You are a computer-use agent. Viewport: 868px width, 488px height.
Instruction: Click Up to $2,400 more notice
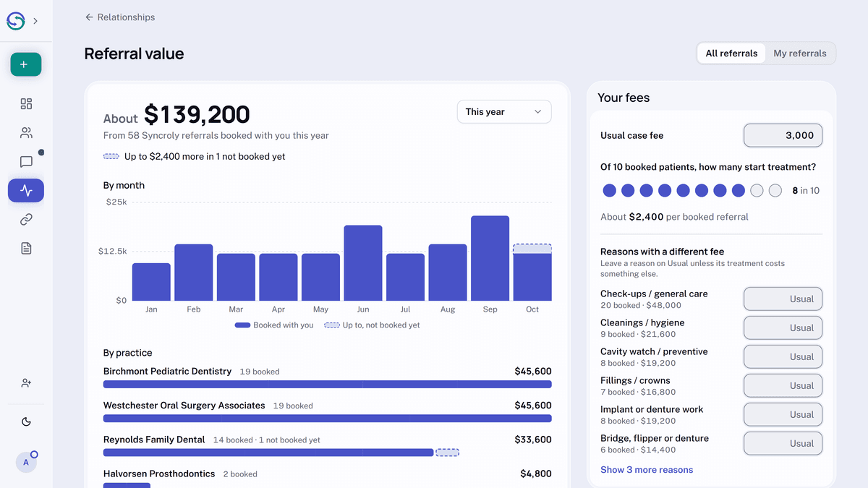pos(195,156)
